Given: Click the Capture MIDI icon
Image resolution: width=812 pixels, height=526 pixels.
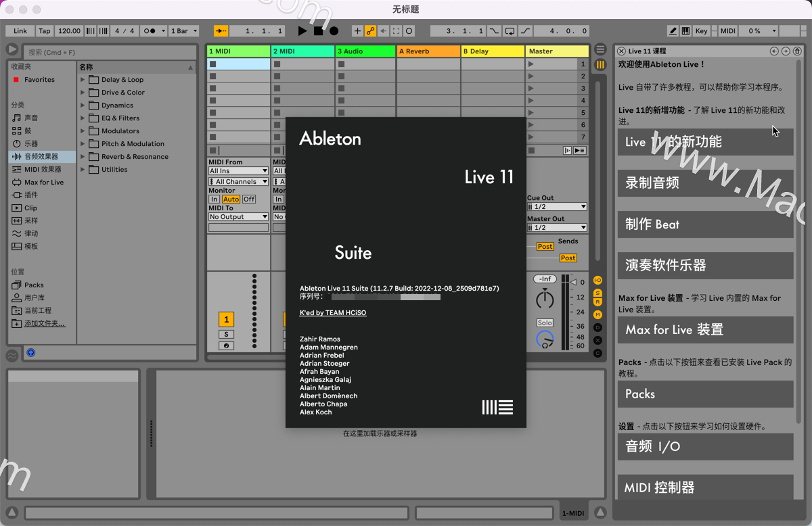Looking at the screenshot, I should tap(397, 31).
